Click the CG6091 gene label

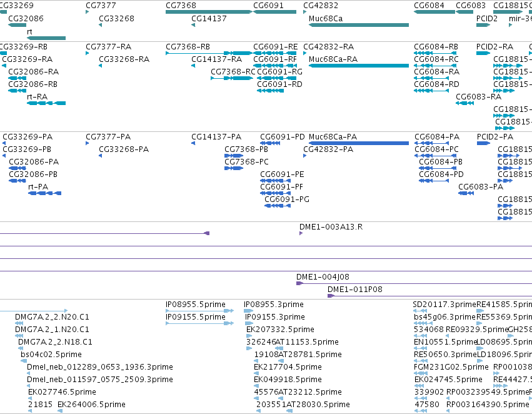pos(268,6)
